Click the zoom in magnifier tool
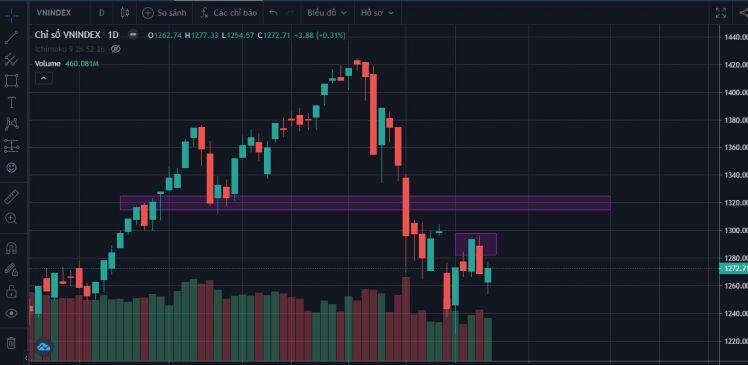Screen dimensions: 748x365 pos(11,219)
